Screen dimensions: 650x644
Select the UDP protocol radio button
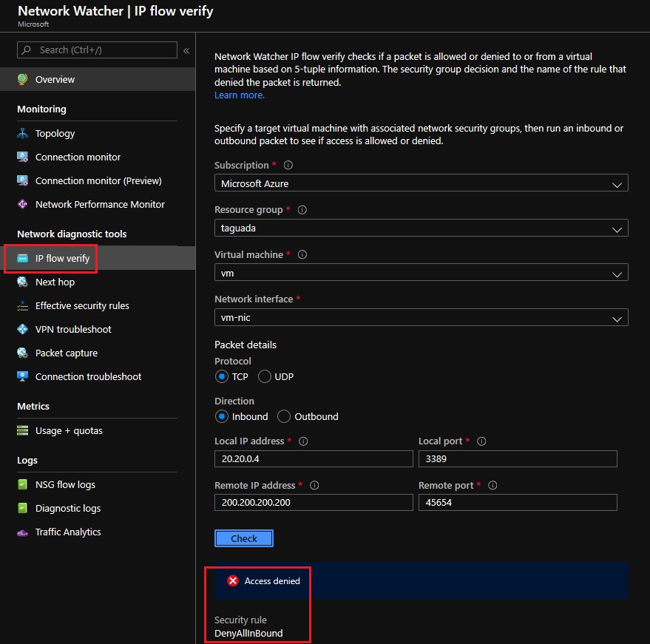pos(265,376)
